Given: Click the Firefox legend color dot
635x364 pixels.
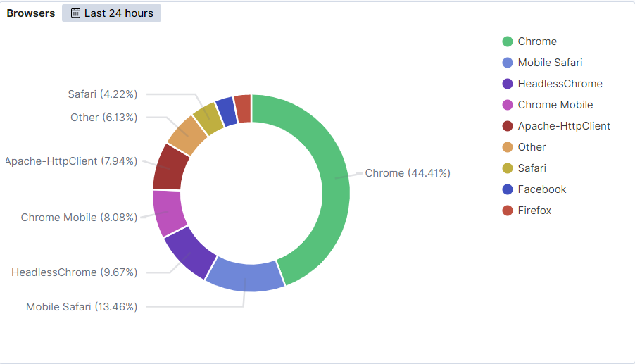Looking at the screenshot, I should tap(507, 211).
